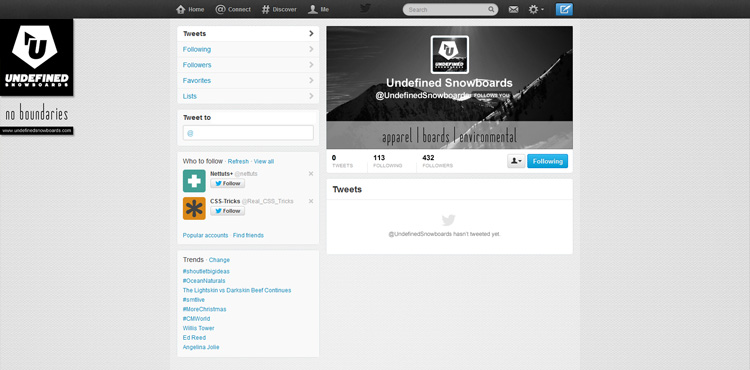Click the chevron next to Lists
750x370 pixels.
pos(311,96)
